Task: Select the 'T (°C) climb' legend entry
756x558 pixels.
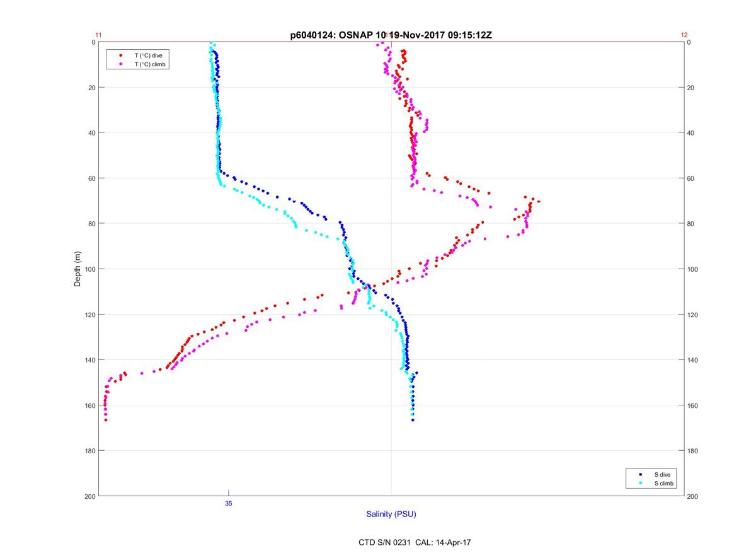Action: click(150, 64)
